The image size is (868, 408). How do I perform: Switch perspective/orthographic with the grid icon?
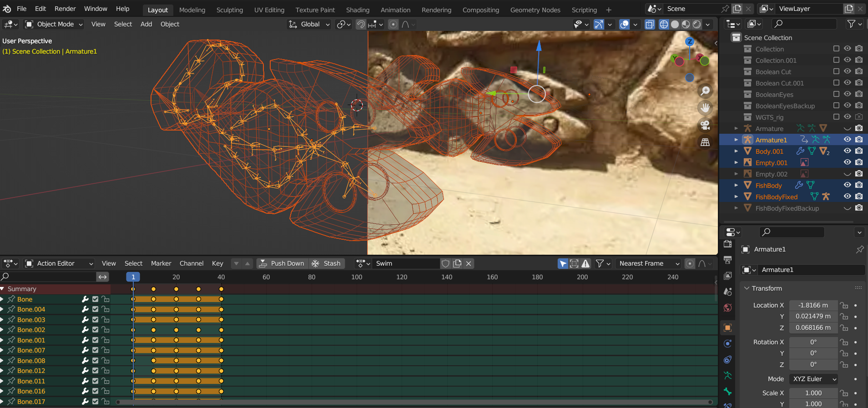click(705, 142)
